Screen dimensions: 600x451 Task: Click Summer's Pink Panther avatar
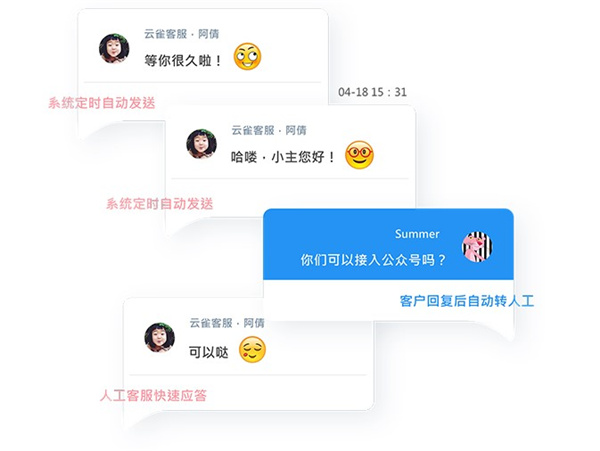pyautogui.click(x=477, y=247)
